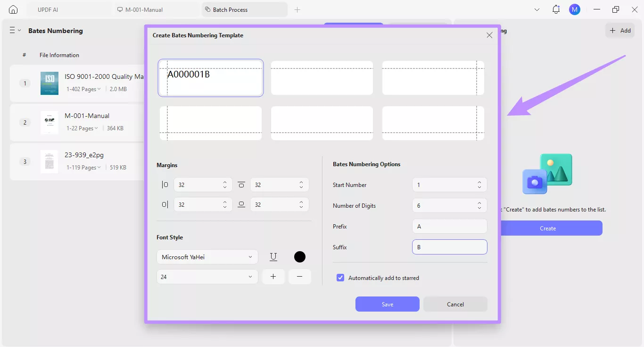Click the new tab plus icon
The image size is (644, 347).
coord(297,9)
